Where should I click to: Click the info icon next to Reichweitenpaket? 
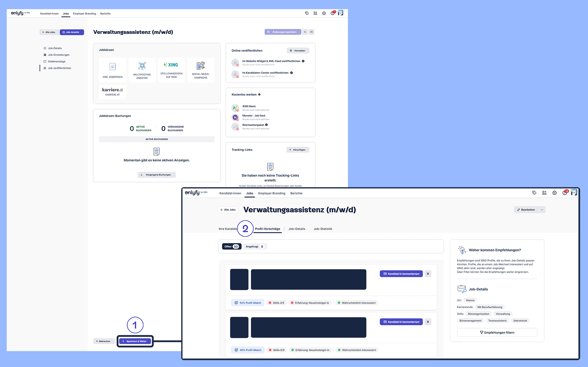(x=266, y=125)
